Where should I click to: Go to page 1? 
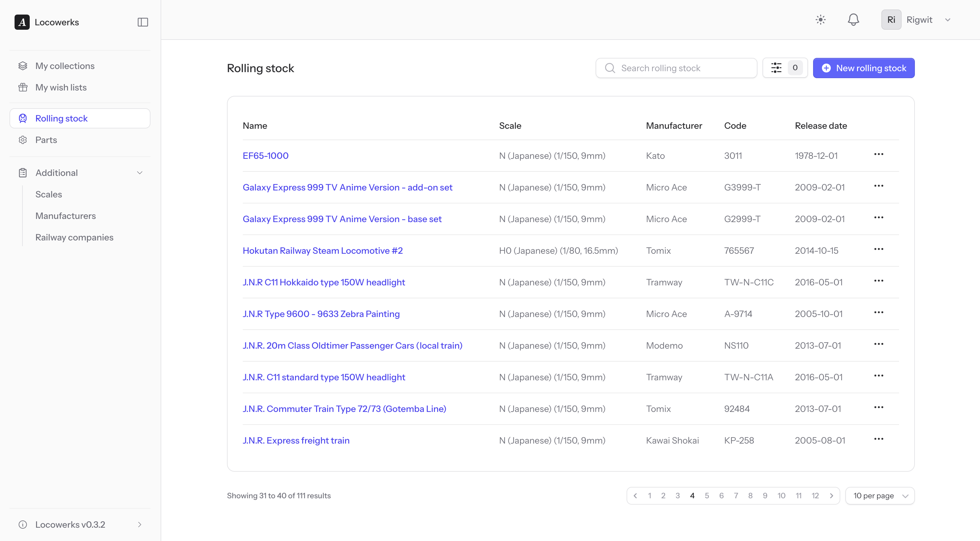(649, 496)
